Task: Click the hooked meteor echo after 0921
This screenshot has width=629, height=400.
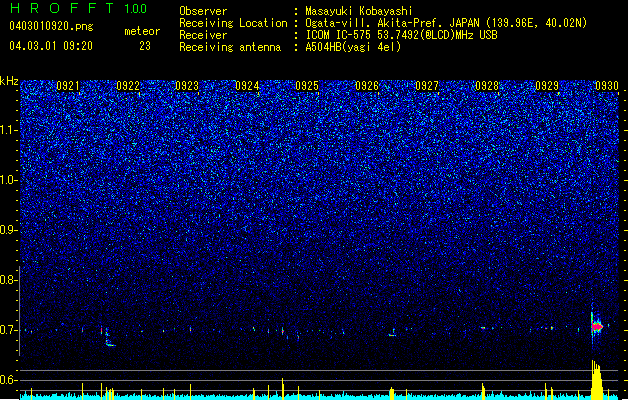Action: coord(108,339)
